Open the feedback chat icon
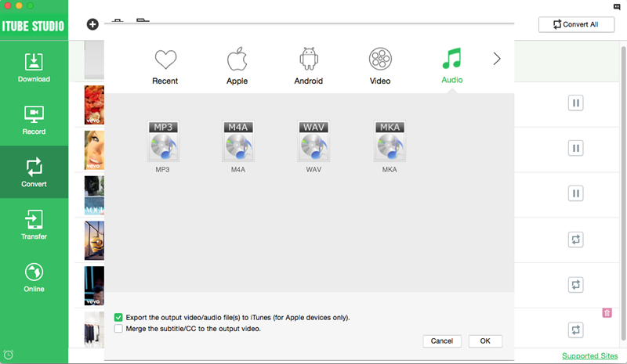Viewport: 627px width, 364px height. [617, 7]
